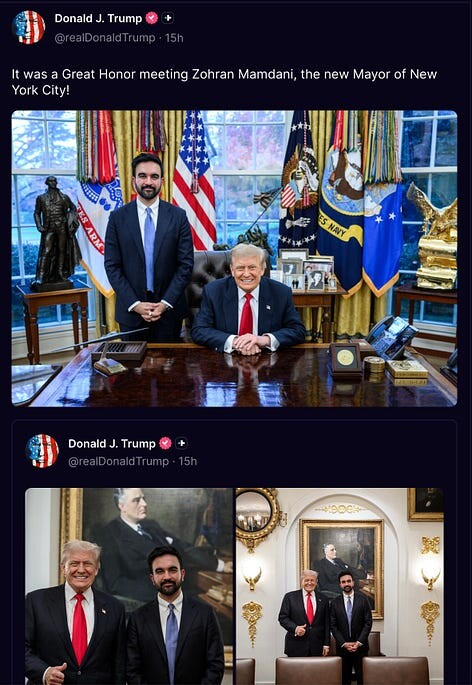Screen dimensions: 472x685
Task: Open Donald J. Trump name in quoted post
Action: [112, 444]
